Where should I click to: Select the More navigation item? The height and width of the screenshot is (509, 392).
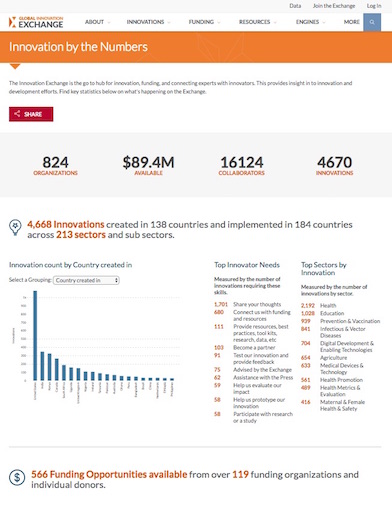tap(352, 22)
